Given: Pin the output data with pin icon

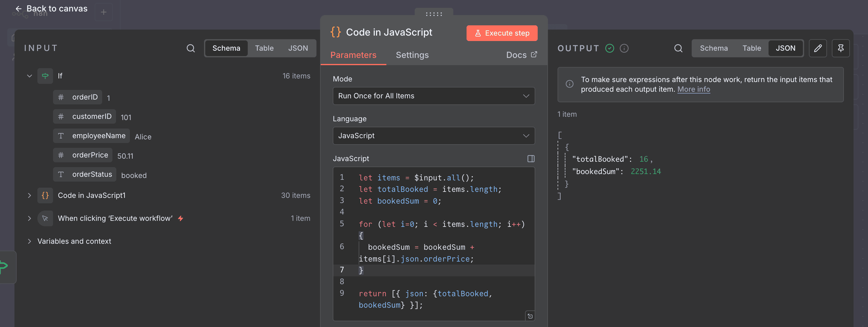Looking at the screenshot, I should 841,48.
